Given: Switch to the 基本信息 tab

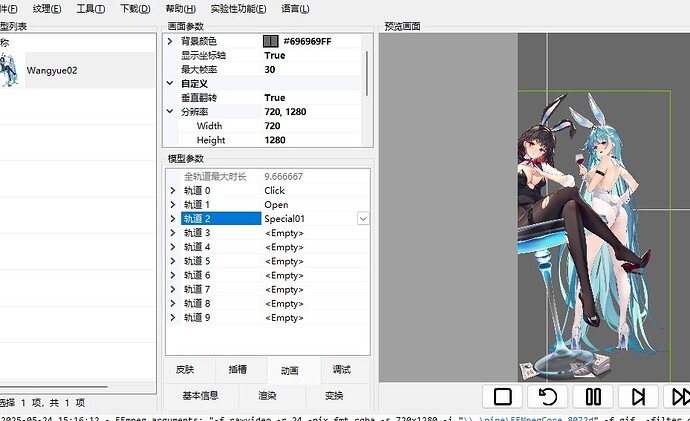Looking at the screenshot, I should click(201, 396).
